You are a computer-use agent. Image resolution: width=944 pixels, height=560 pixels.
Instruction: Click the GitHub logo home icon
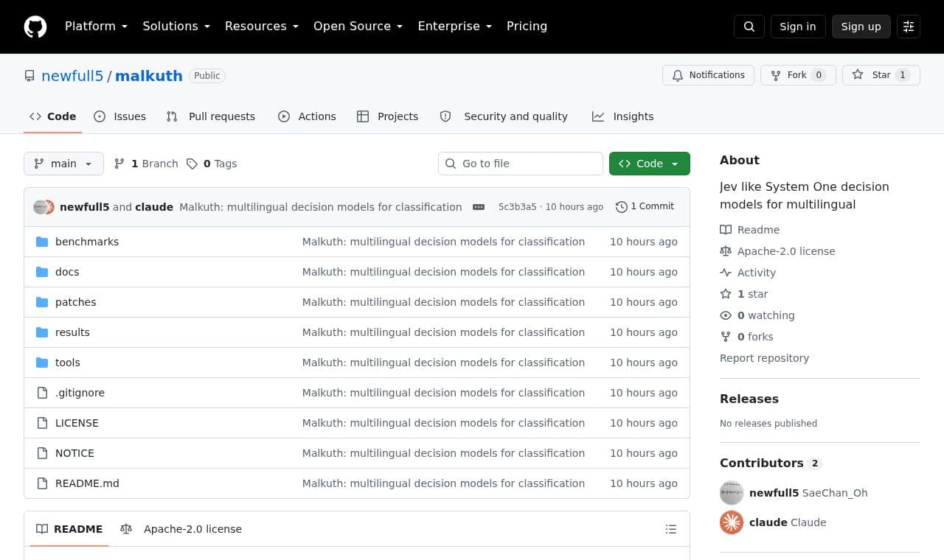click(35, 27)
